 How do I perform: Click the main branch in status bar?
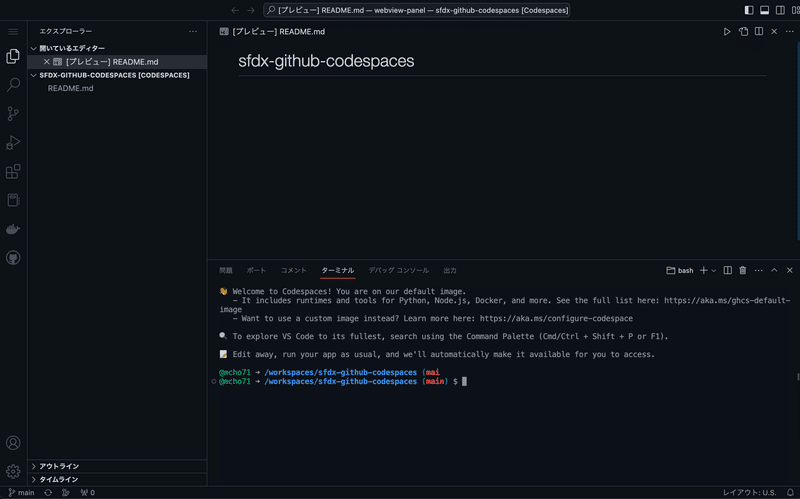[x=21, y=492]
